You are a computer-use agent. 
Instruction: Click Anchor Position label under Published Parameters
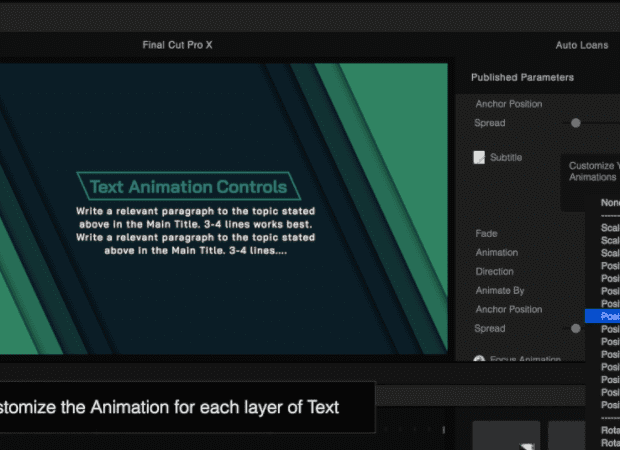[508, 104]
